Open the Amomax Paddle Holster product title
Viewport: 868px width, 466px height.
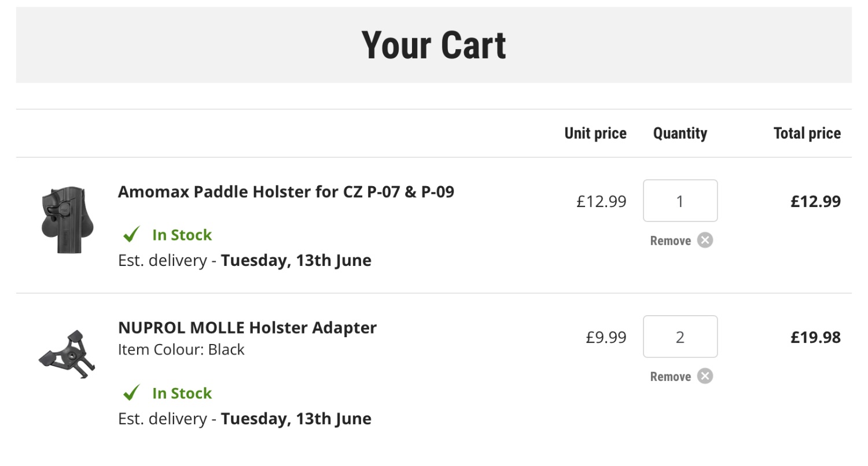coord(286,191)
